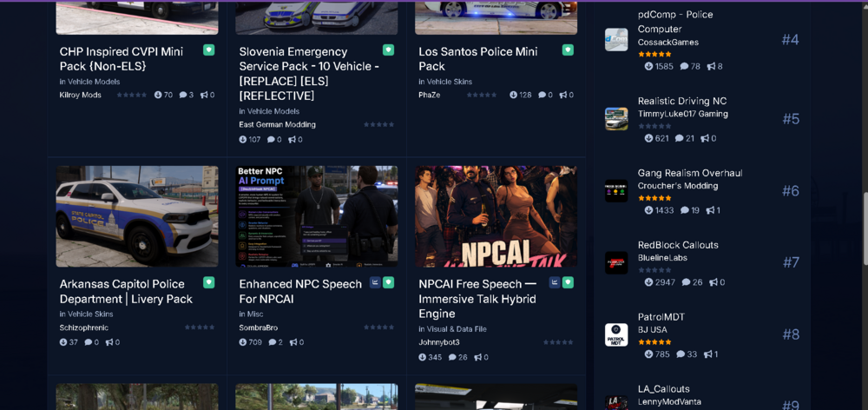Click rank #8 label beside PatrolMDT
The width and height of the screenshot is (868, 410).
point(791,334)
